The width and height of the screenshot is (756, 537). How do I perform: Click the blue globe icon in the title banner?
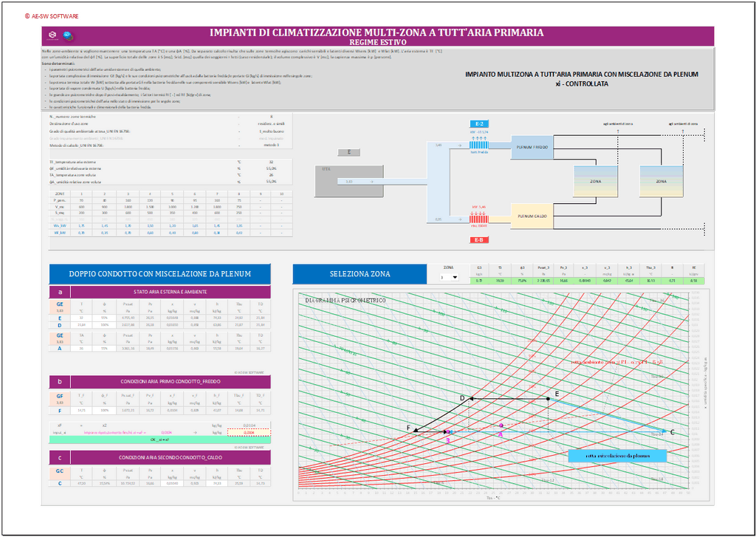pos(66,35)
